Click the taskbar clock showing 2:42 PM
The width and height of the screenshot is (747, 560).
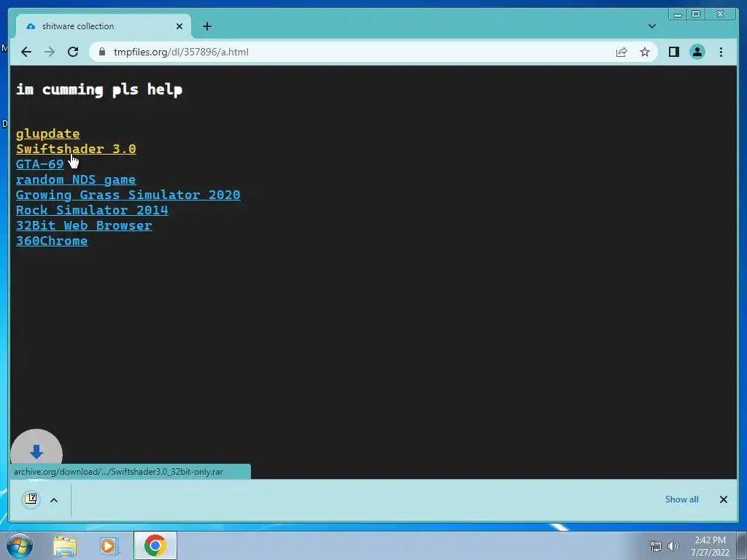tap(710, 546)
